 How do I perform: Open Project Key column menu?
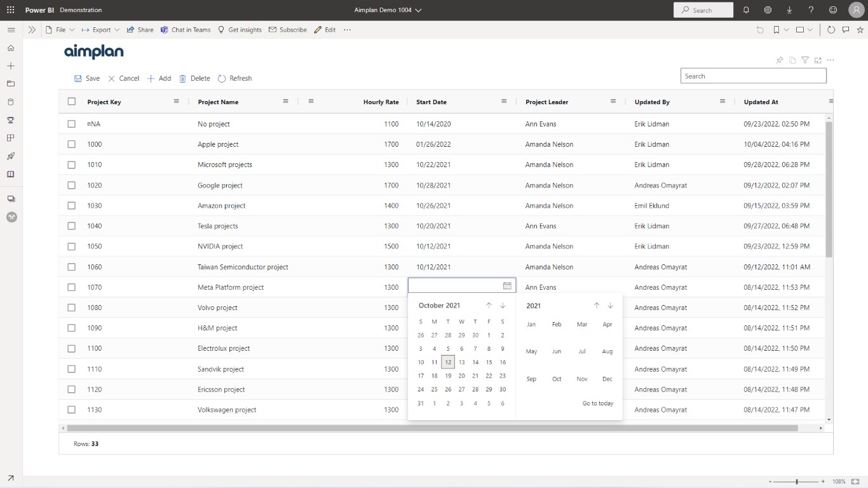coord(177,102)
